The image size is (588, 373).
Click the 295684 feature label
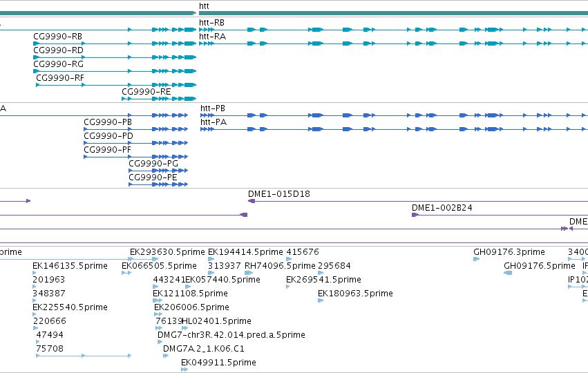point(334,266)
